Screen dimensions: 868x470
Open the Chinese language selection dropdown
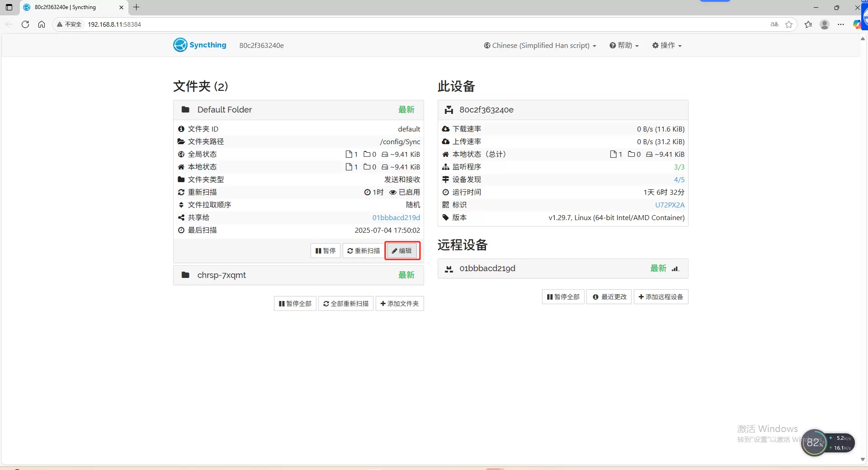pos(540,46)
